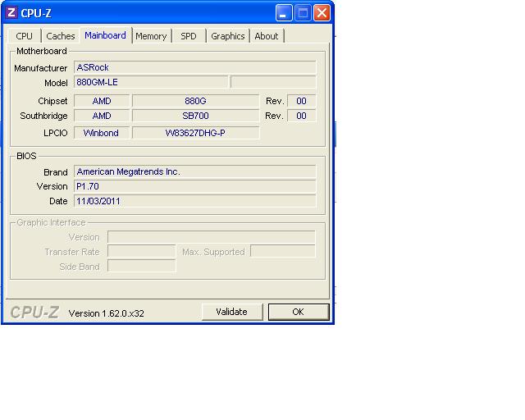Select the Mainboard tab
The width and height of the screenshot is (525, 420).
(106, 35)
